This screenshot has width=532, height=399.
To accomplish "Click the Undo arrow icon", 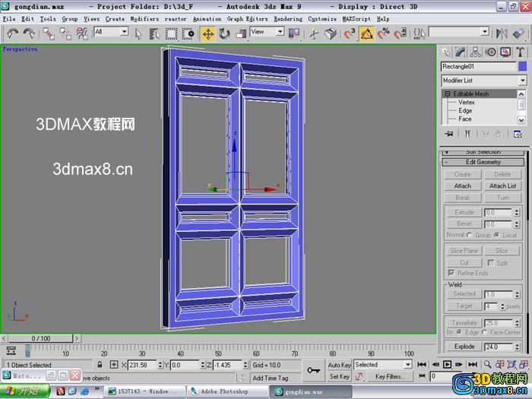I will coord(13,33).
